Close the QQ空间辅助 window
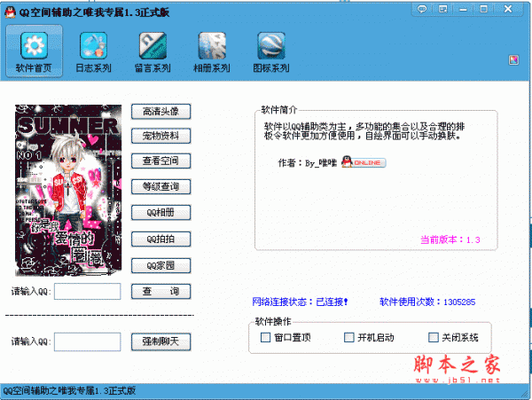The width and height of the screenshot is (532, 400). [x=507, y=9]
